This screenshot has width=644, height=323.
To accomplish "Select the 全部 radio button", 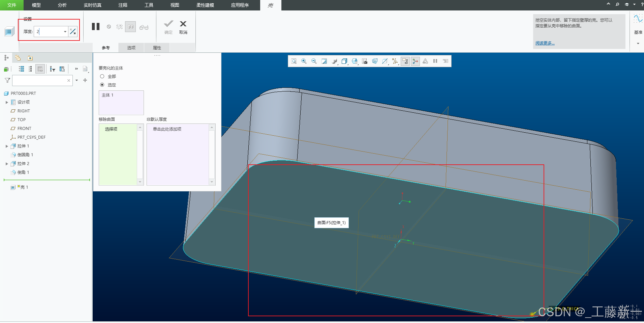I will click(x=102, y=77).
